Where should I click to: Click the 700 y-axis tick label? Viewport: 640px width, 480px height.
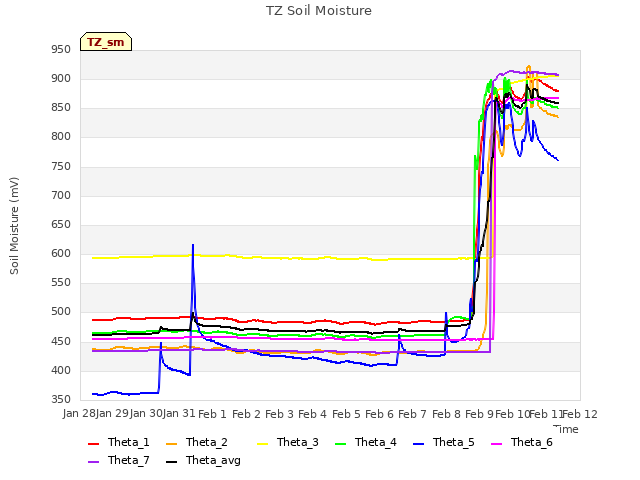coord(61,196)
